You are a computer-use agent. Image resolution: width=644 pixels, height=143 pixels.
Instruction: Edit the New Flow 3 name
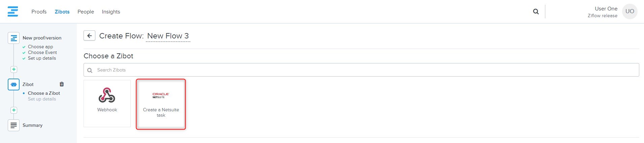pos(168,36)
